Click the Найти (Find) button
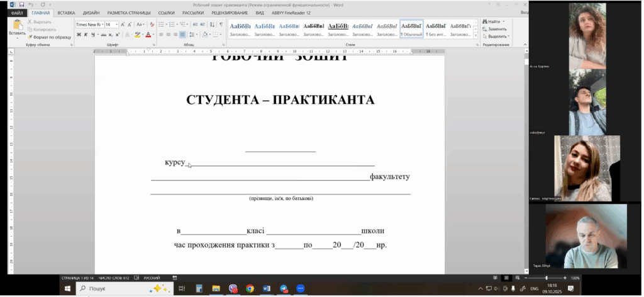This screenshot has width=644, height=297. click(x=493, y=21)
